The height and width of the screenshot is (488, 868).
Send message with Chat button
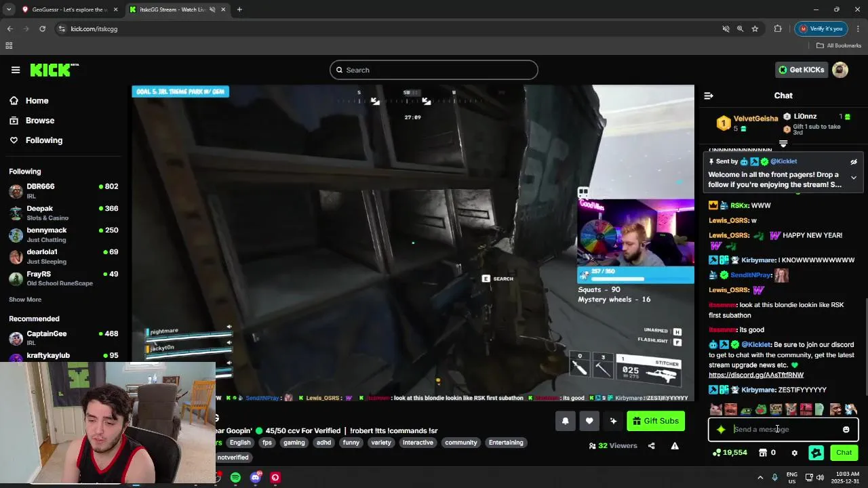pos(844,453)
